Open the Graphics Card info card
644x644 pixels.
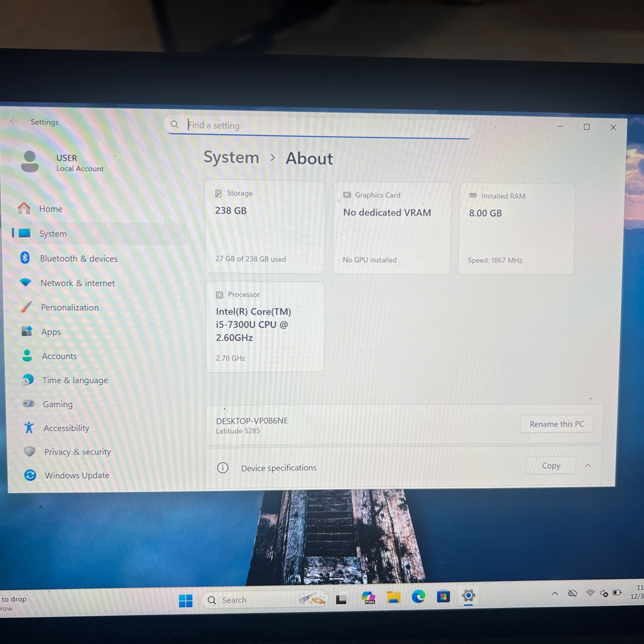coord(392,228)
